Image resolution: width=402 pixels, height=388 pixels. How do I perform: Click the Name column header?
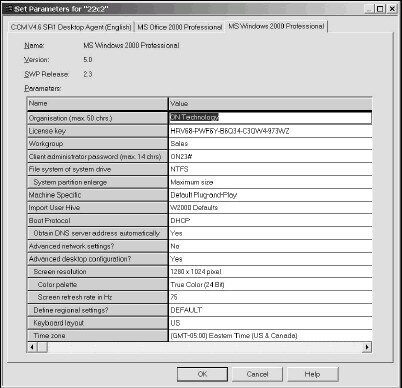tap(97, 104)
